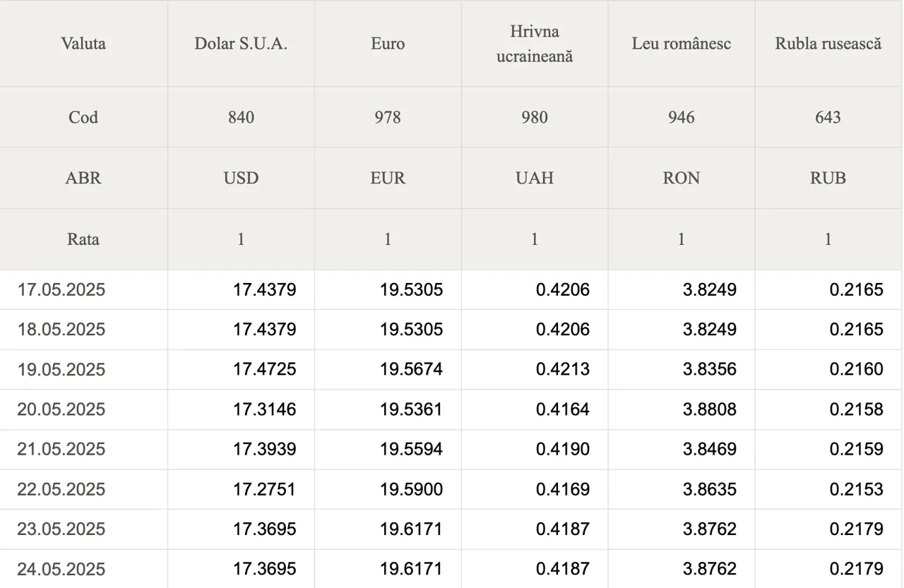904x588 pixels.
Task: Select the RON abbreviation cell
Action: (x=682, y=178)
